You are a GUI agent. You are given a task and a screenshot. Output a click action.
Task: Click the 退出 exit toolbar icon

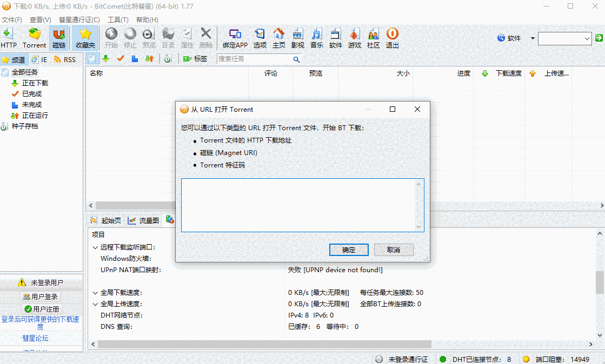coord(392,38)
